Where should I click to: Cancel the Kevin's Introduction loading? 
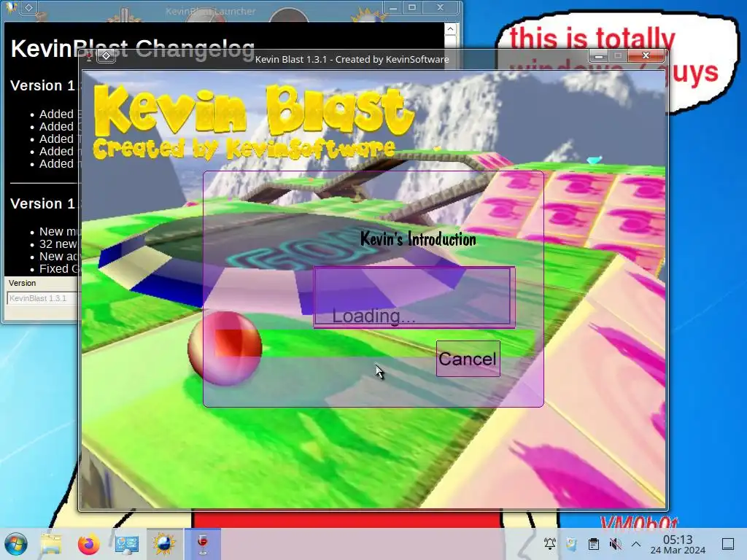468,359
